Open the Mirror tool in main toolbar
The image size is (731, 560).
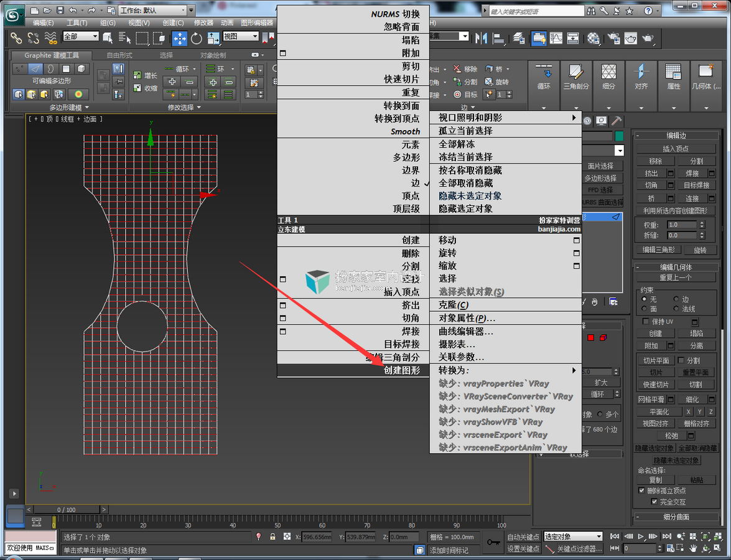pos(481,38)
